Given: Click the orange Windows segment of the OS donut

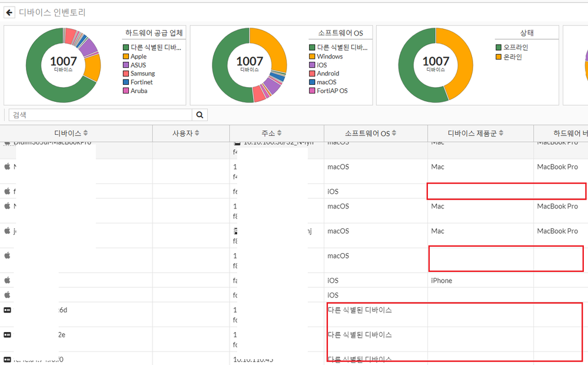Looking at the screenshot, I should click(273, 47).
